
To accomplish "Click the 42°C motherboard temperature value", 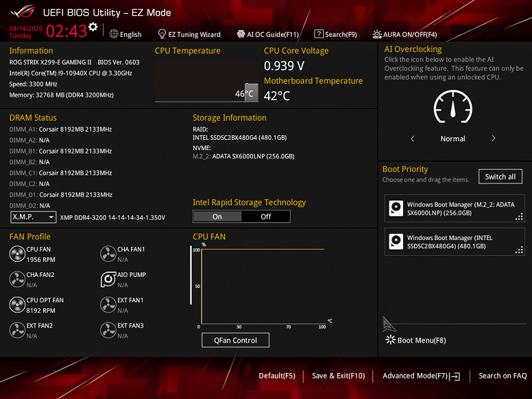I will 277,96.
